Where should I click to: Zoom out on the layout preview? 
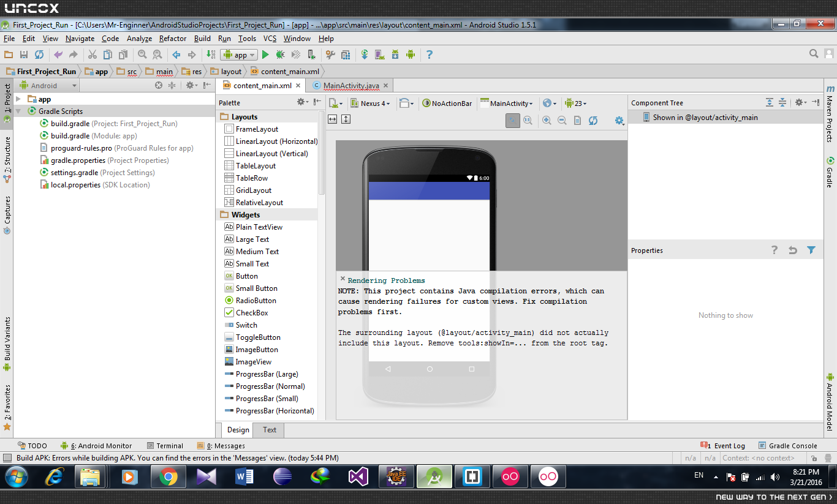[x=562, y=121]
